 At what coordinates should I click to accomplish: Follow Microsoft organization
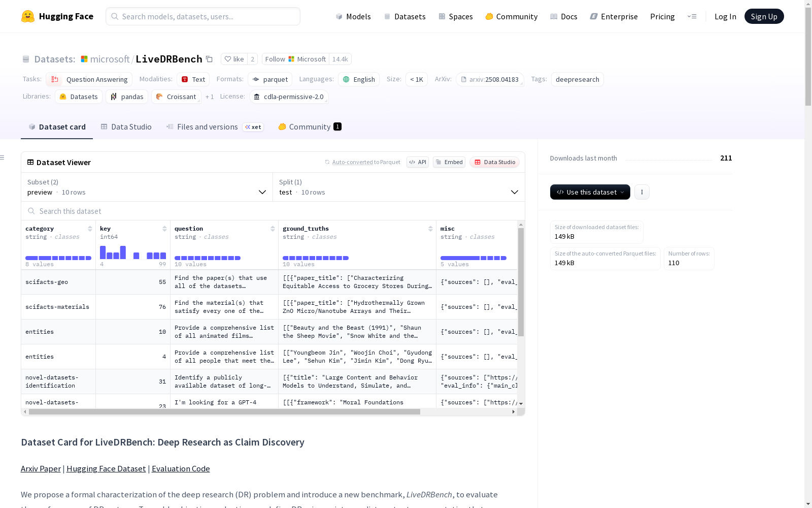pos(295,59)
